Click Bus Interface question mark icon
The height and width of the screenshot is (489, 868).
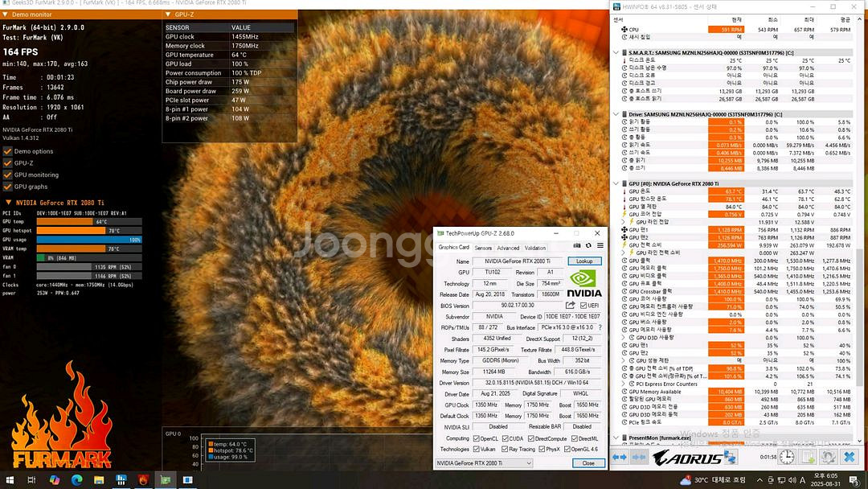click(x=600, y=327)
